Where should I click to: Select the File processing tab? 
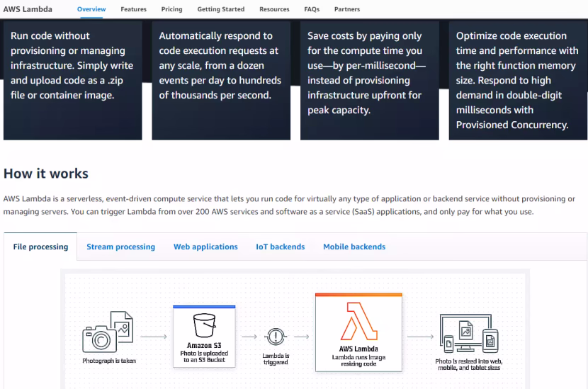click(x=40, y=247)
